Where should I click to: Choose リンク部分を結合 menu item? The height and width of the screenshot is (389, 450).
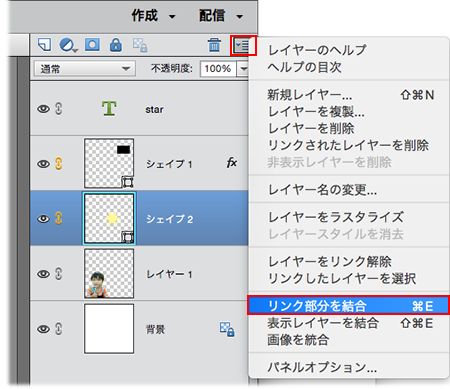(x=348, y=305)
